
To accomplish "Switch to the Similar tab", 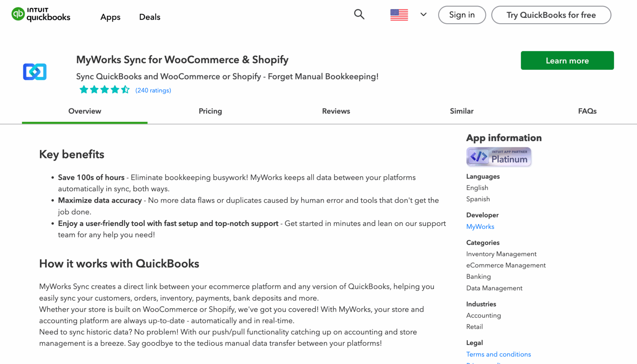I will (x=461, y=111).
